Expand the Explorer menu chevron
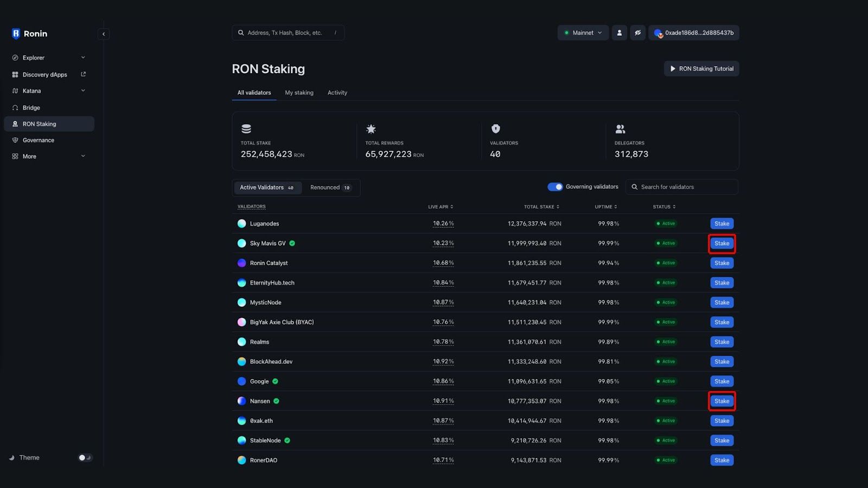868x488 pixels. click(83, 57)
